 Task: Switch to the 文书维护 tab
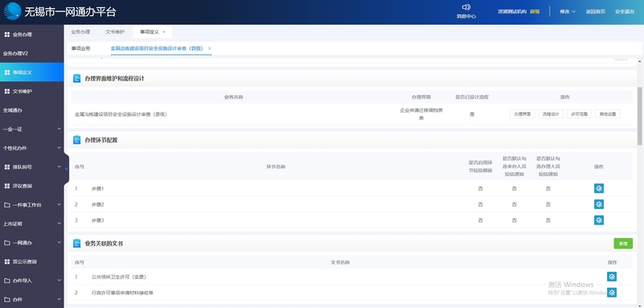[x=115, y=31]
